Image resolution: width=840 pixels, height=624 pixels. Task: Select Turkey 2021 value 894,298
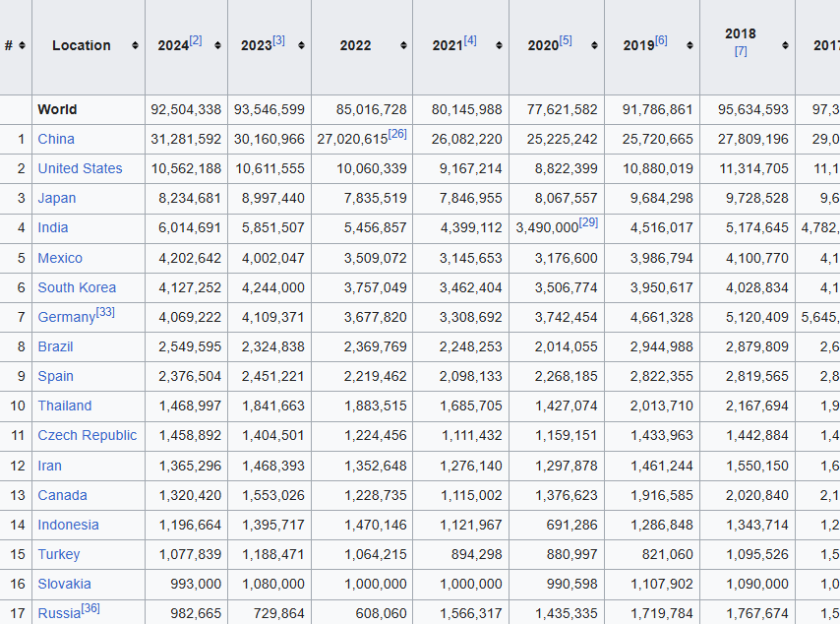(x=477, y=554)
